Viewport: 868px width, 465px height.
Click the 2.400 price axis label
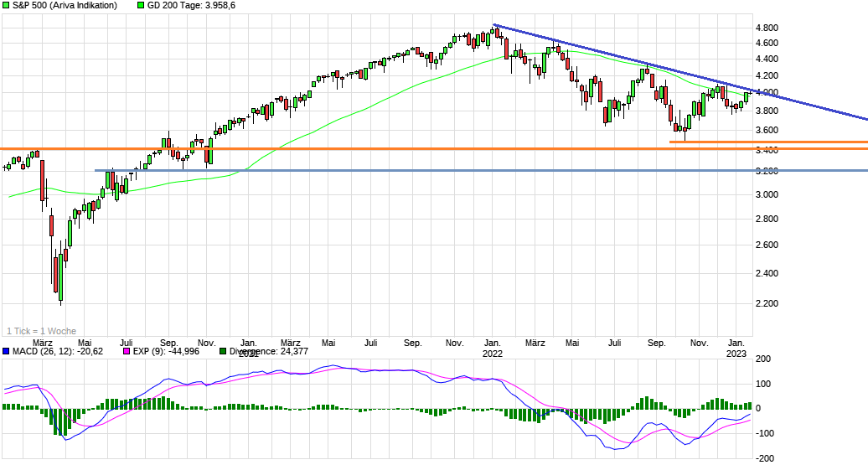point(767,273)
